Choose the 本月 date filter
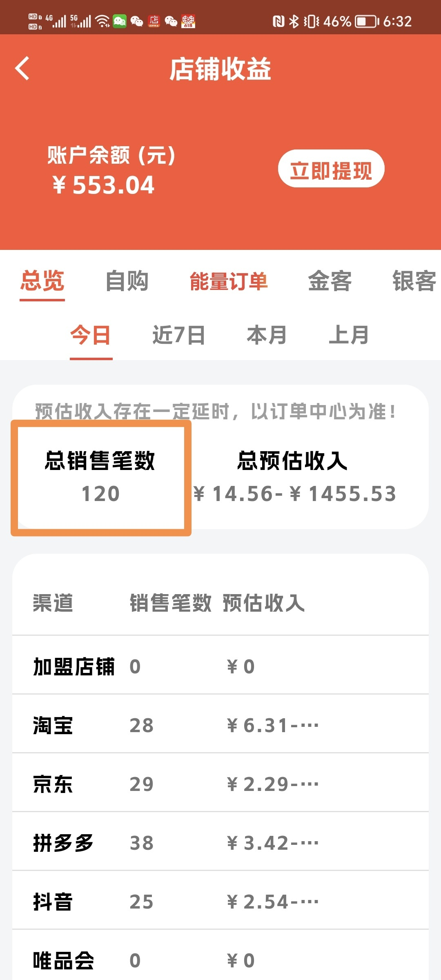The height and width of the screenshot is (980, 441). (x=267, y=335)
